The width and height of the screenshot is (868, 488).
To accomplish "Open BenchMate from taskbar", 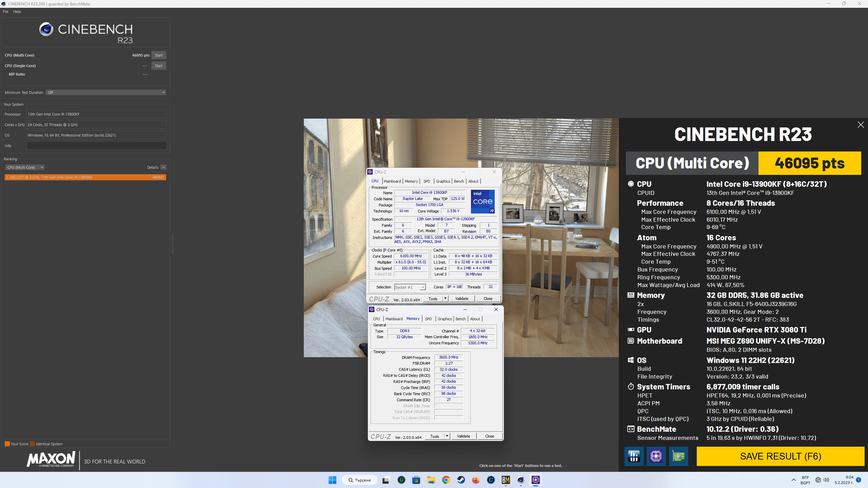I will pyautogui.click(x=506, y=480).
